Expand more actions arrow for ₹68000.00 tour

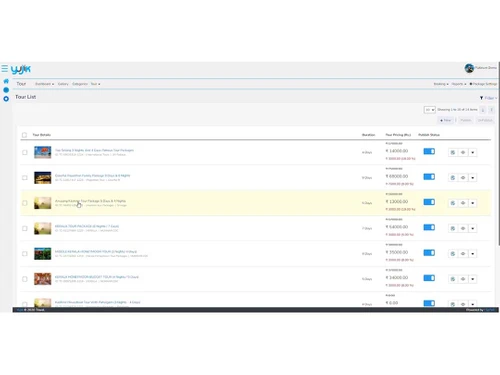coord(473,178)
